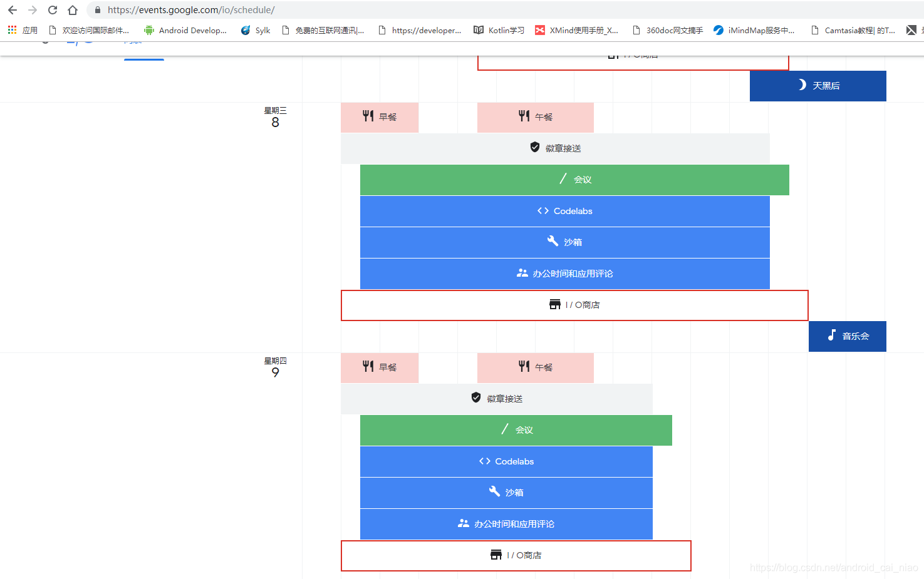Click Wednesday I/O商店 storefront icon
Viewport: 924px width, 579px height.
[x=555, y=304]
